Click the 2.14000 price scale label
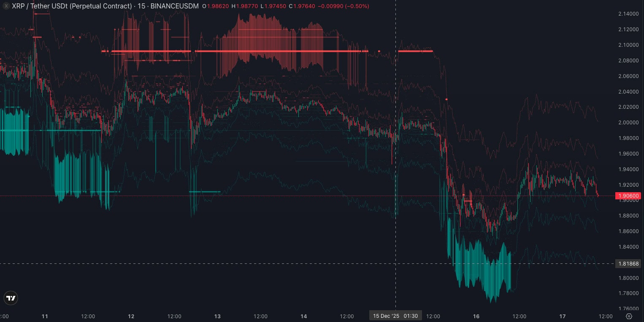644x322 pixels. tap(628, 14)
